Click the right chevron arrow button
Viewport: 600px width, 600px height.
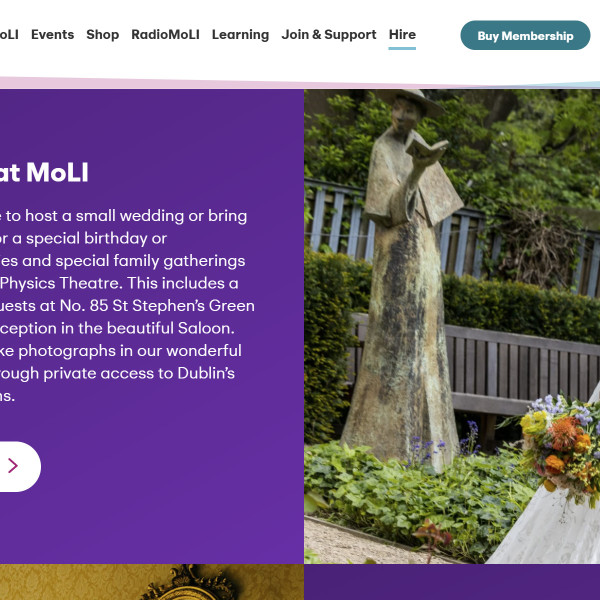(x=13, y=466)
